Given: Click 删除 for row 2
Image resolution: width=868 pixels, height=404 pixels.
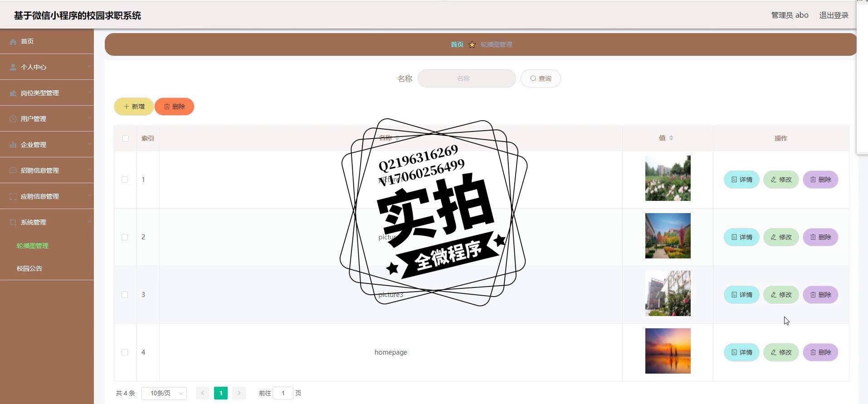Looking at the screenshot, I should click(820, 237).
